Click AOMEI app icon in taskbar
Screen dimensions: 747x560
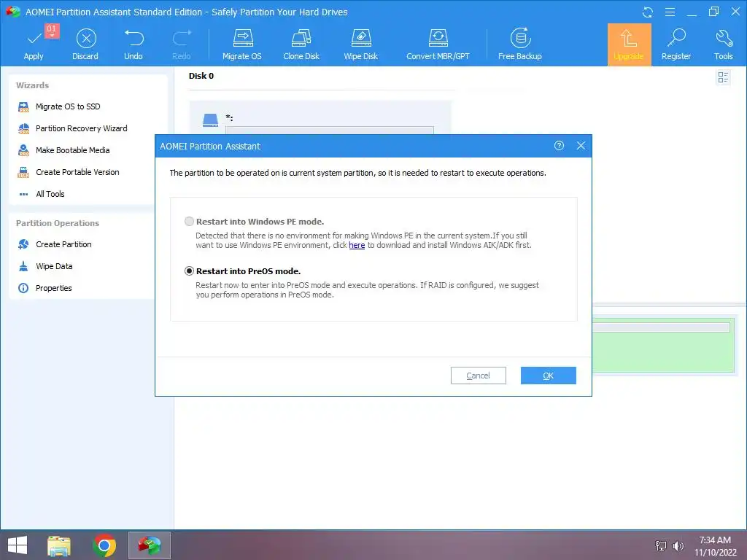coord(150,545)
